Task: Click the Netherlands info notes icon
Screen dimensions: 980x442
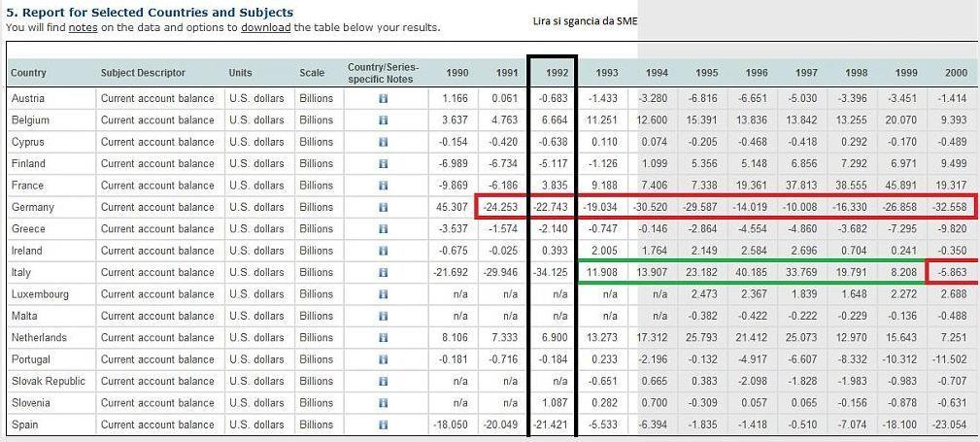Action: click(x=384, y=338)
